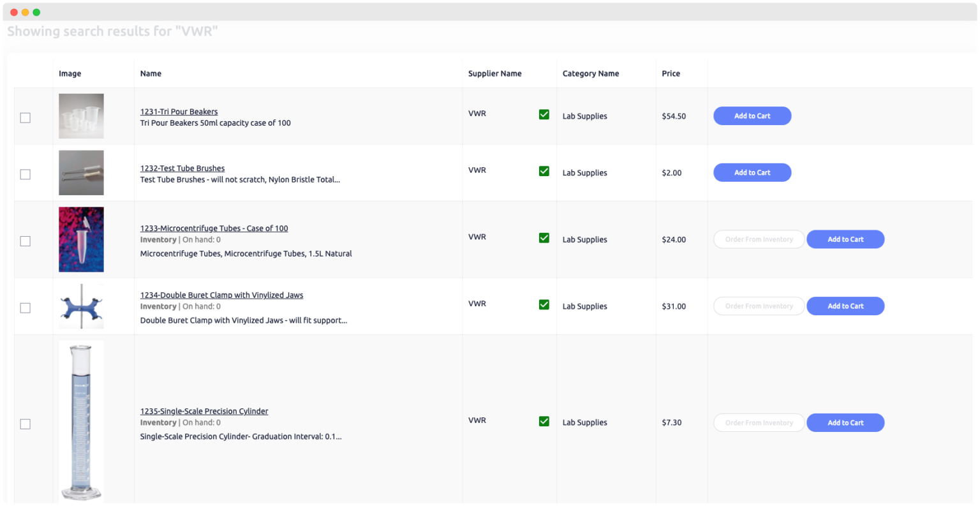
Task: Open the 1231-Tri Pour Beakers product link
Action: point(179,111)
